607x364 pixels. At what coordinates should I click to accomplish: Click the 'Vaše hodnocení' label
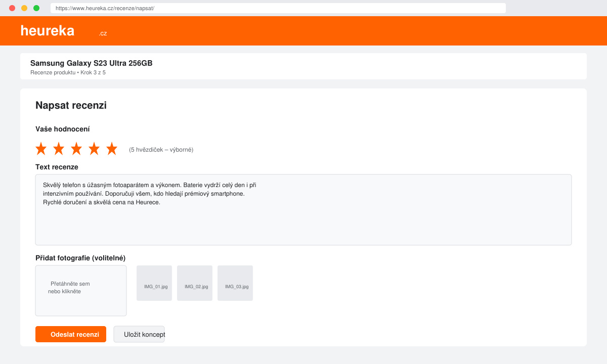pos(63,129)
